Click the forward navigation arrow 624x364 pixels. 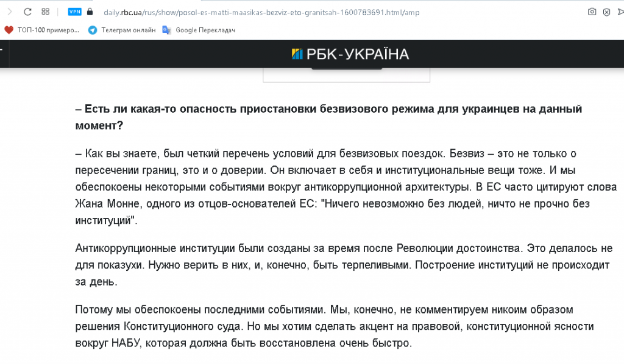10,12
